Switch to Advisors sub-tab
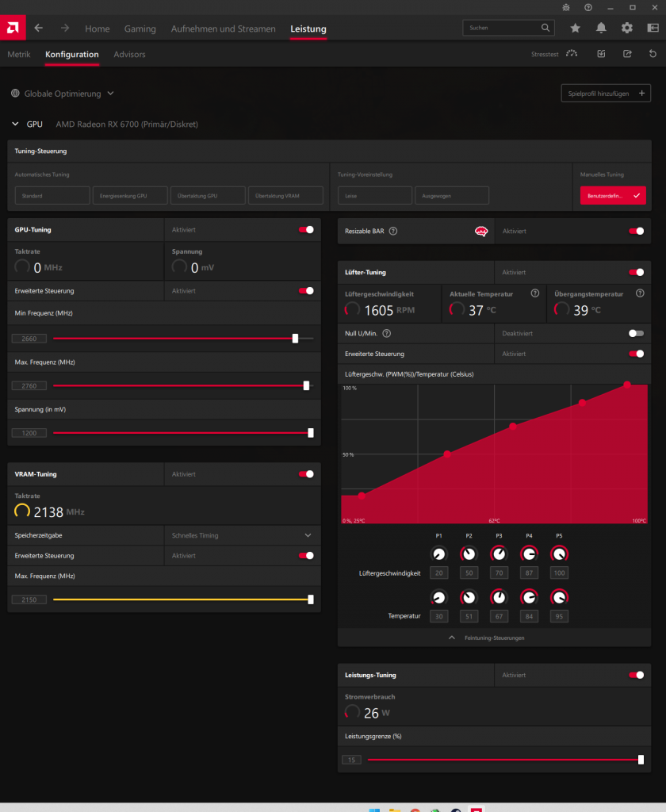This screenshot has height=812, width=666. (129, 55)
